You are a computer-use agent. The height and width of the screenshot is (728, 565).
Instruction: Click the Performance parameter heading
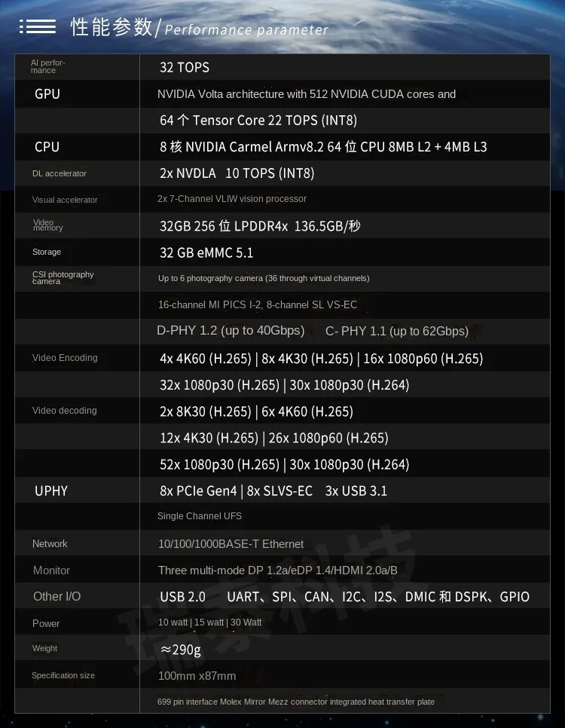tap(246, 30)
